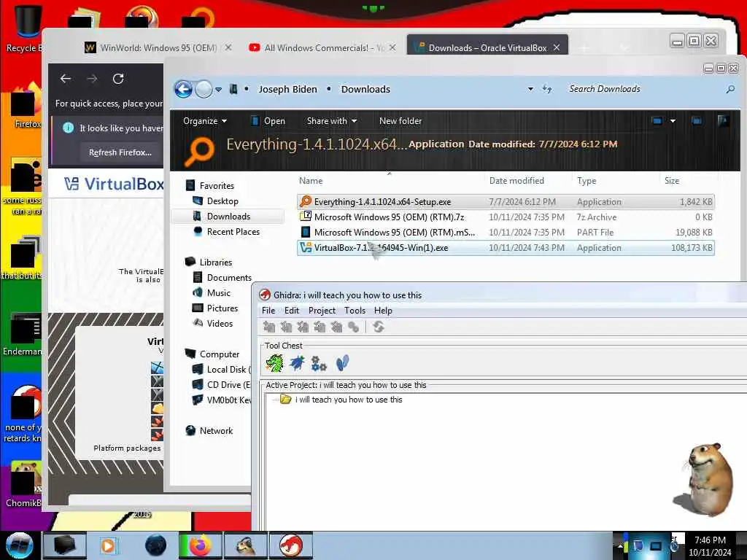Switch to the All Windows Commercials YouTube tab
The width and height of the screenshot is (747, 560).
[x=322, y=47]
